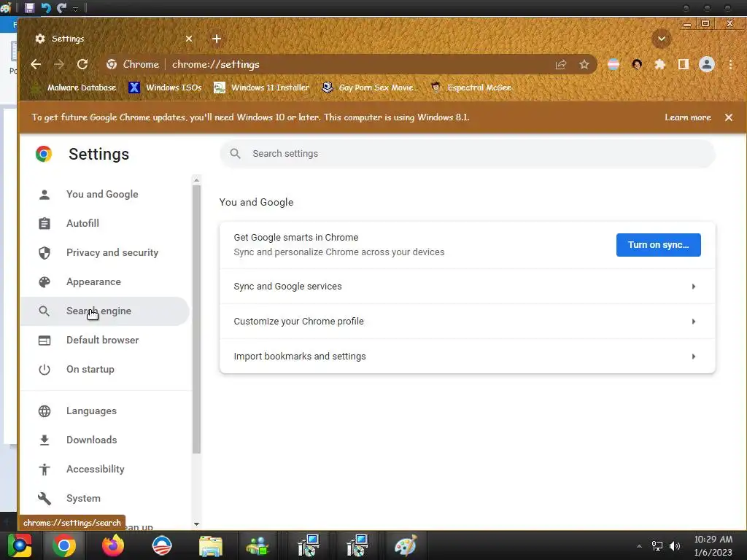Click the sidebar scrollbar thumb
Image resolution: width=747 pixels, height=560 pixels.
pos(196,319)
